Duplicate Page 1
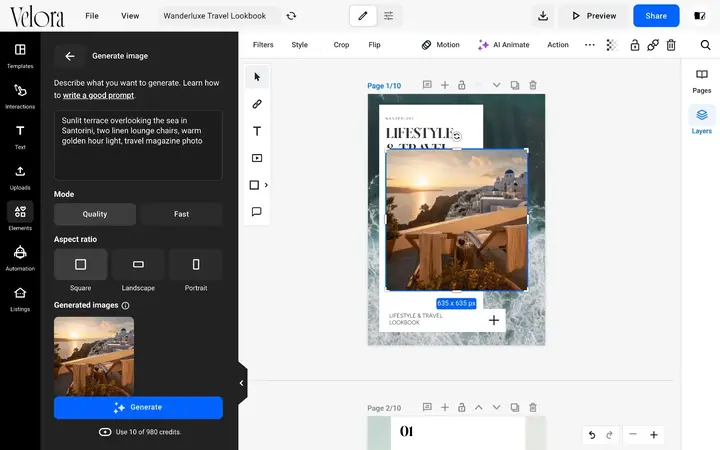The image size is (720, 450). (515, 85)
